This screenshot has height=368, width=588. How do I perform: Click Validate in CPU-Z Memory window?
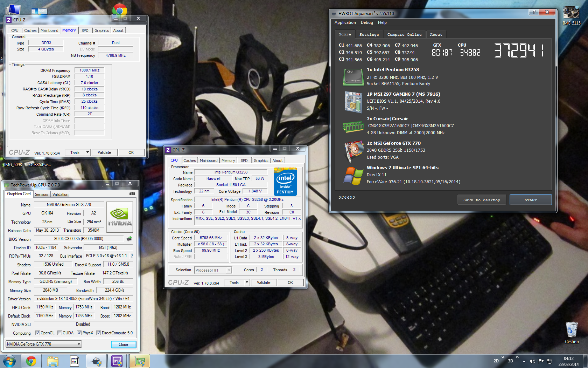point(104,152)
